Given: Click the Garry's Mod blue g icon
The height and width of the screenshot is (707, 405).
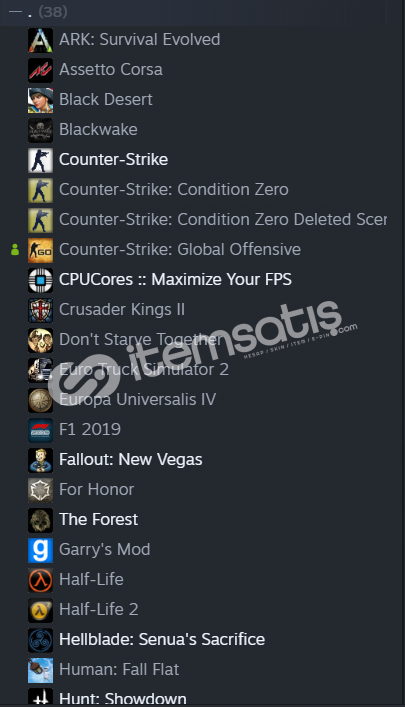Looking at the screenshot, I should [40, 550].
